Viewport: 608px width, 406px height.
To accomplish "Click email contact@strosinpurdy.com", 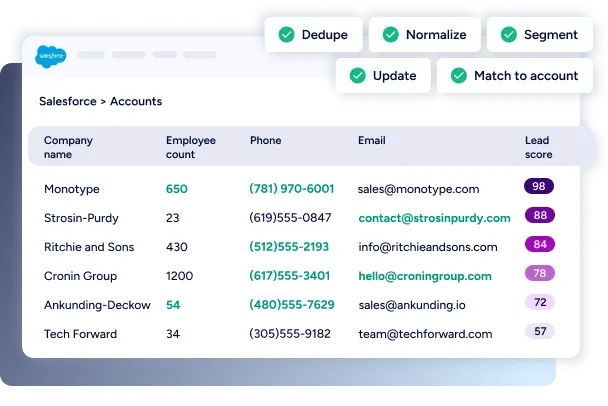I will click(434, 218).
